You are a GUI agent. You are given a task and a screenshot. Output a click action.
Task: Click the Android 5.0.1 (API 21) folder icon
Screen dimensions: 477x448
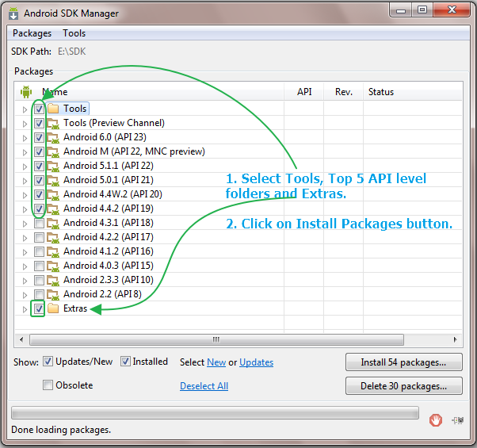[53, 180]
